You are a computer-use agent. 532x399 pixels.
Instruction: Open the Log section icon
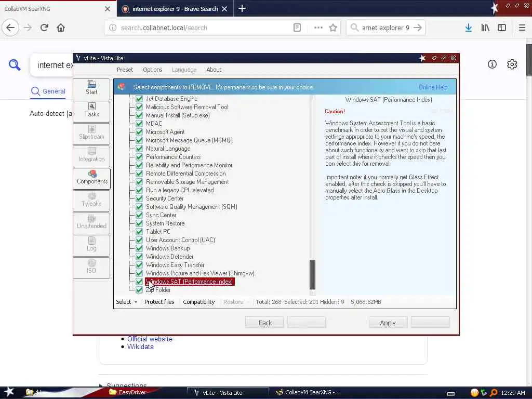[x=91, y=245]
